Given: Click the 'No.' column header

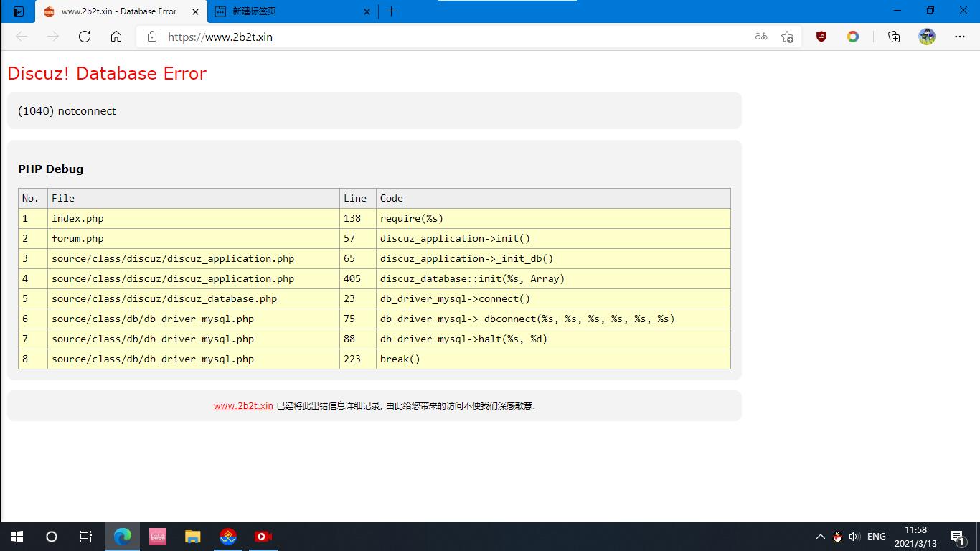Looking at the screenshot, I should (x=33, y=198).
